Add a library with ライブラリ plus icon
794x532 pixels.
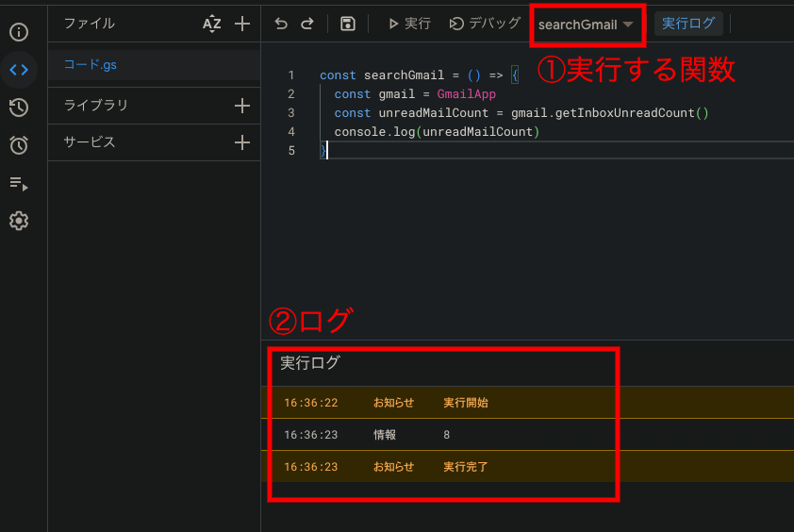click(242, 106)
